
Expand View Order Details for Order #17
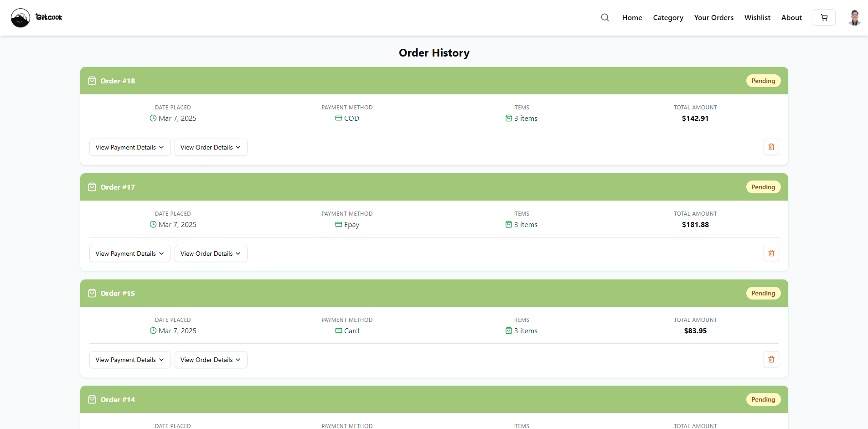tap(211, 253)
